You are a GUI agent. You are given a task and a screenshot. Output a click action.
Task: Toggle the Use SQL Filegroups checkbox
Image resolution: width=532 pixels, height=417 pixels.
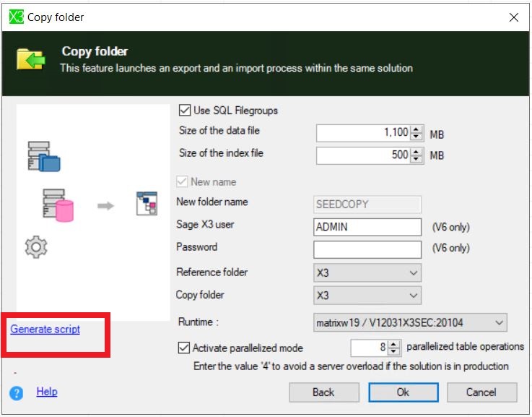click(185, 111)
